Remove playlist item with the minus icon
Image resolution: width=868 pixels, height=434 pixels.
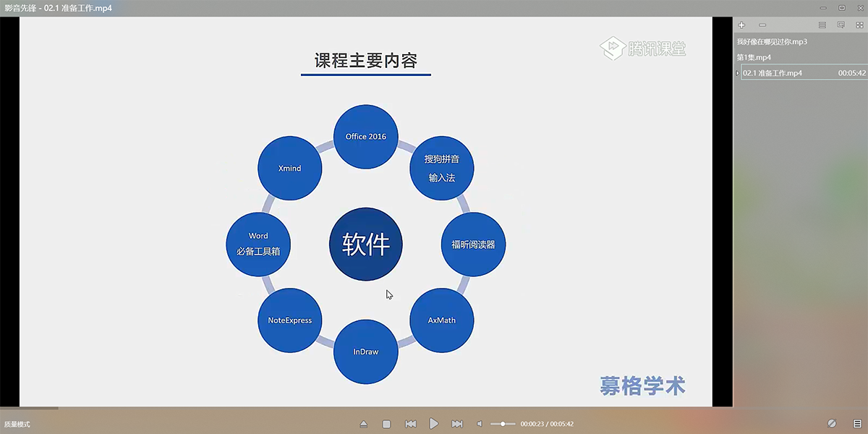[762, 25]
